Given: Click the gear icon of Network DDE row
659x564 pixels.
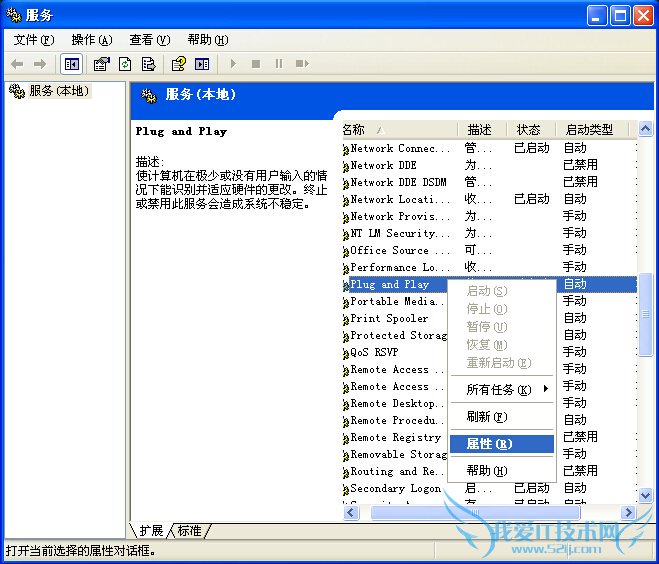Looking at the screenshot, I should 346,166.
